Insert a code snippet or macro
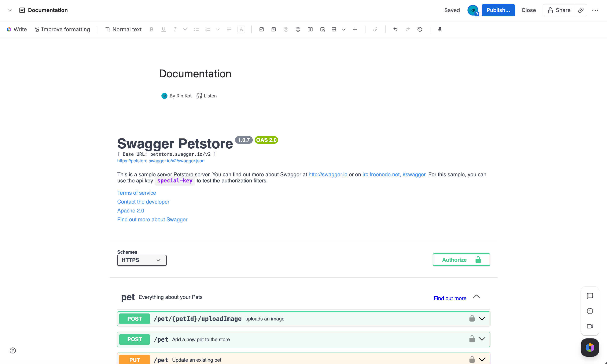 (322, 29)
